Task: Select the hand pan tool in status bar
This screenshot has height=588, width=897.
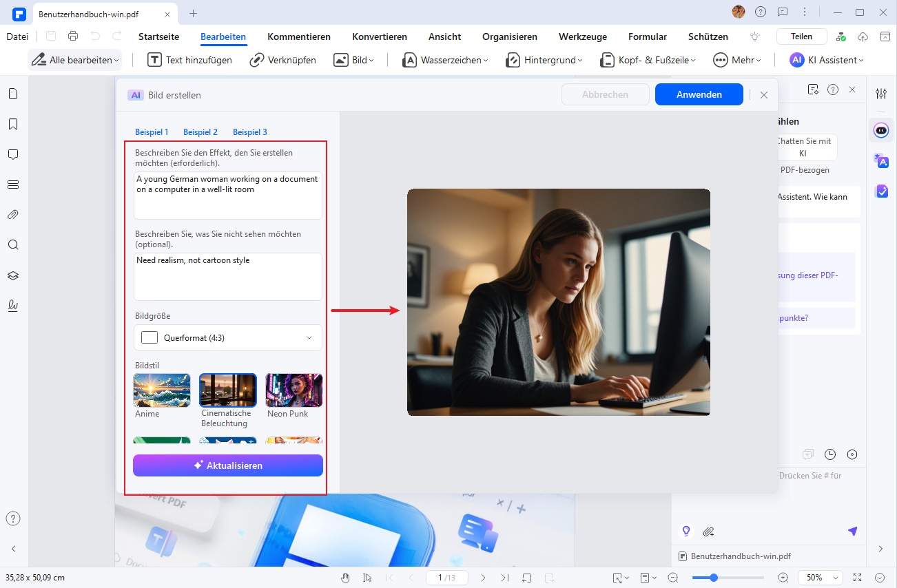Action: pyautogui.click(x=347, y=578)
